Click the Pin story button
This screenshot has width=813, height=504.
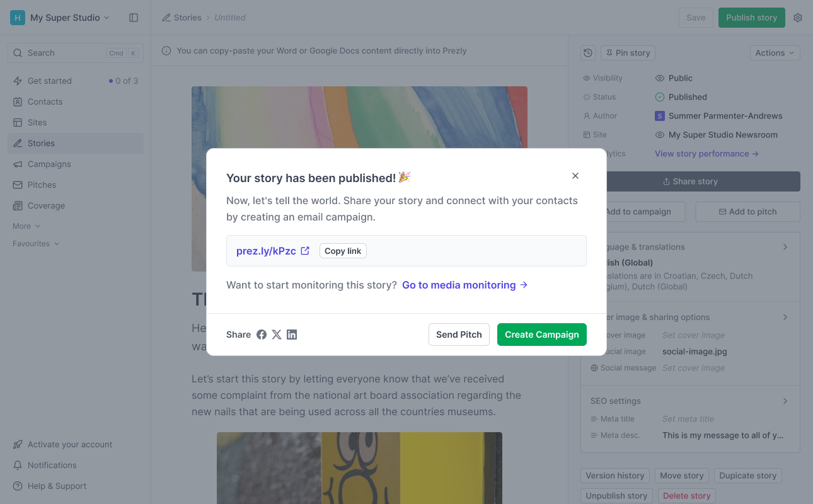(x=628, y=53)
